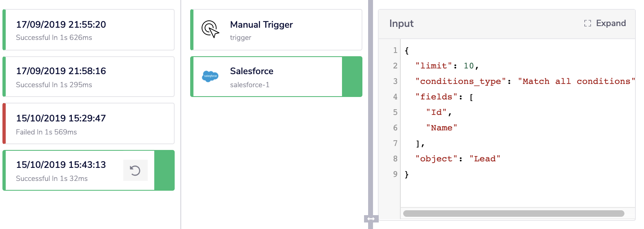Screen dimensions: 644x229
Task: Click the green bar on selected execution
Action: (164, 170)
